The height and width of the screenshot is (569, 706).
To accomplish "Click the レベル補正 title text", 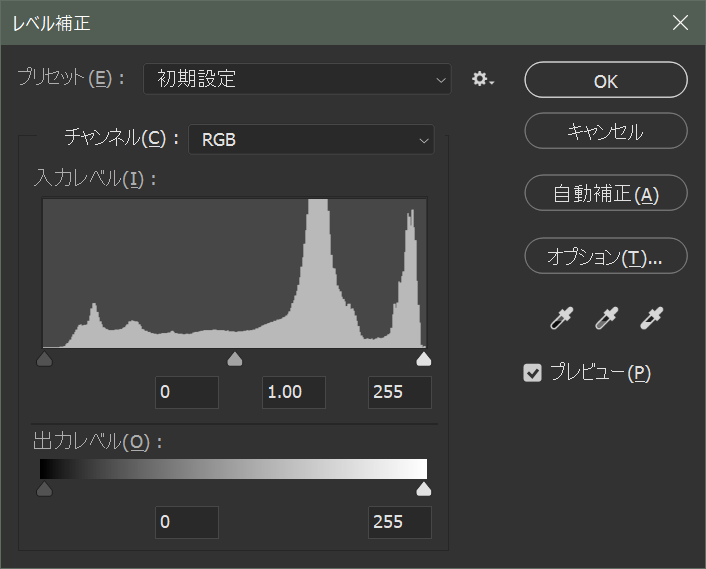I will (x=51, y=23).
